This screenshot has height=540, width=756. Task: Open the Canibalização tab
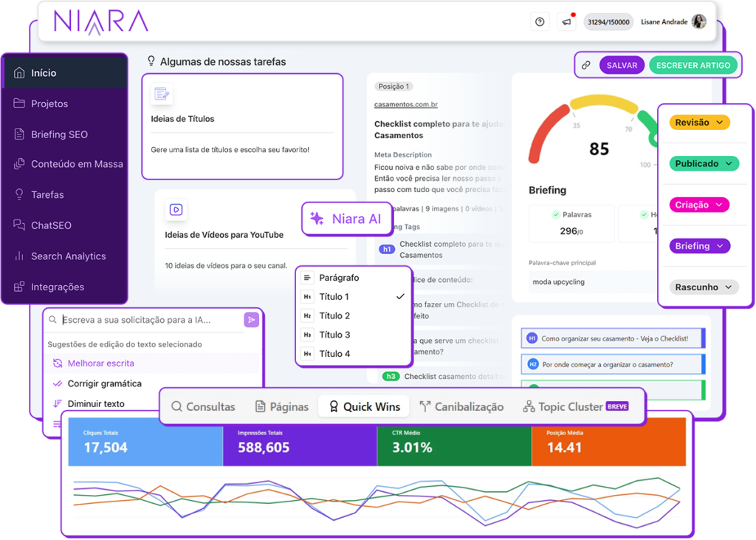point(461,407)
